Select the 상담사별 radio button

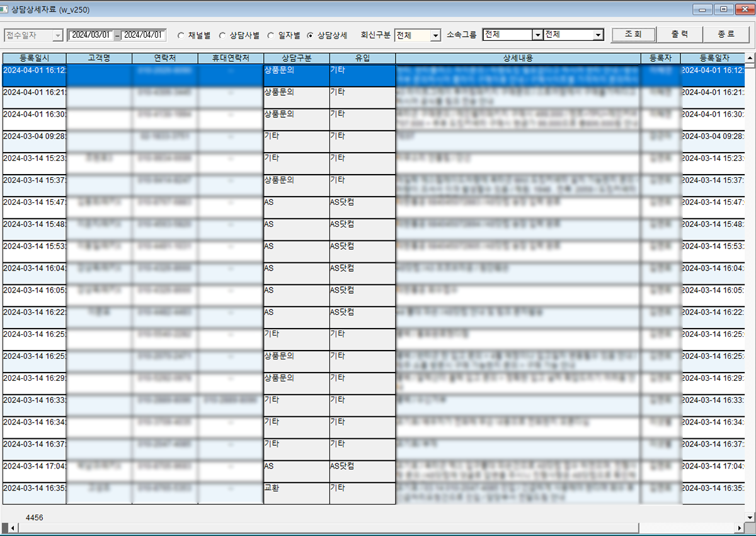coord(222,35)
